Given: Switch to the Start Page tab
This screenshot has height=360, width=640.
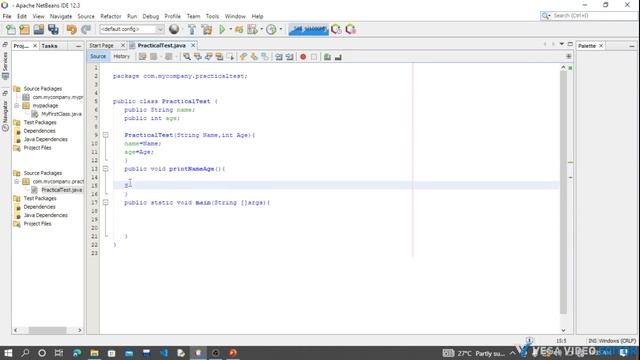Looking at the screenshot, I should (102, 45).
